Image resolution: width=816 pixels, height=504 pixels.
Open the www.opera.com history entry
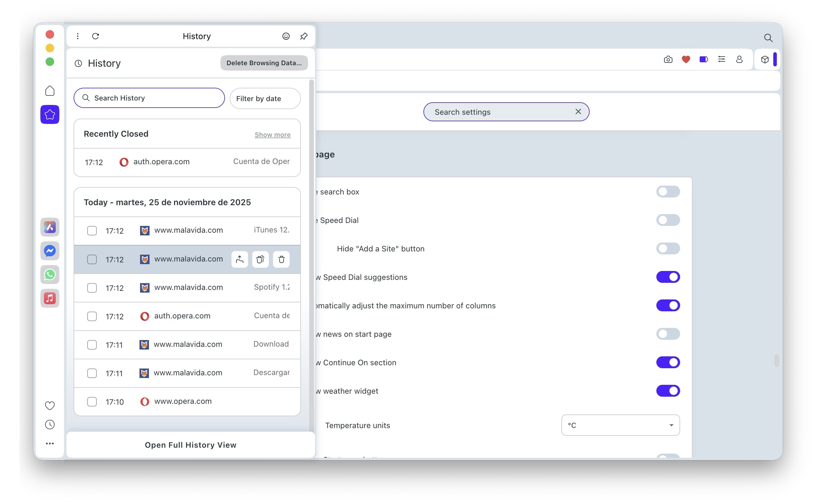click(x=183, y=401)
